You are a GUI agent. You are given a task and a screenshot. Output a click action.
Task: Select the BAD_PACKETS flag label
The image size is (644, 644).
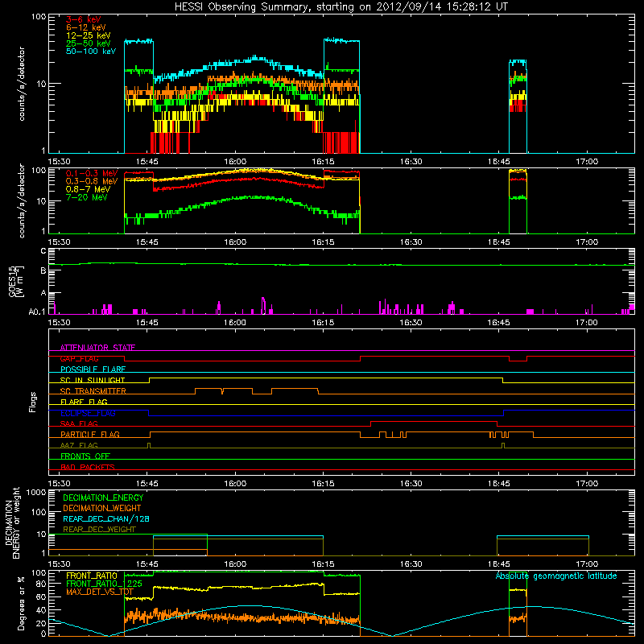tap(88, 467)
